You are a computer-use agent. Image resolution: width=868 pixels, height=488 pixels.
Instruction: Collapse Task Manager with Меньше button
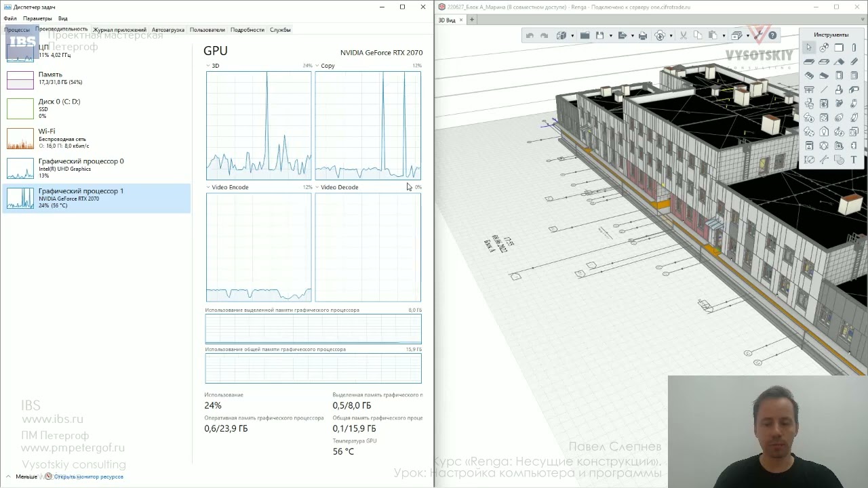[22, 476]
